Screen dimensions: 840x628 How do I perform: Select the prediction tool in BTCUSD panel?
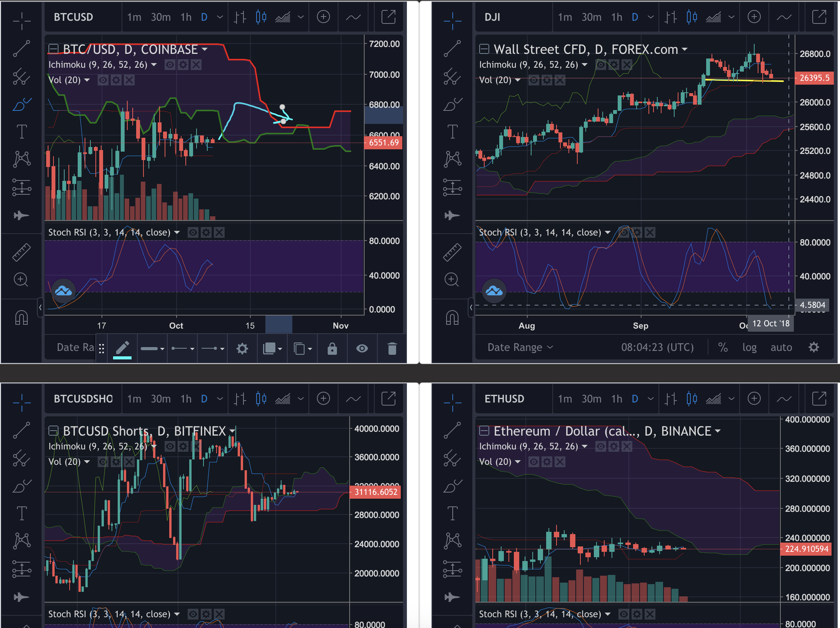(x=22, y=187)
